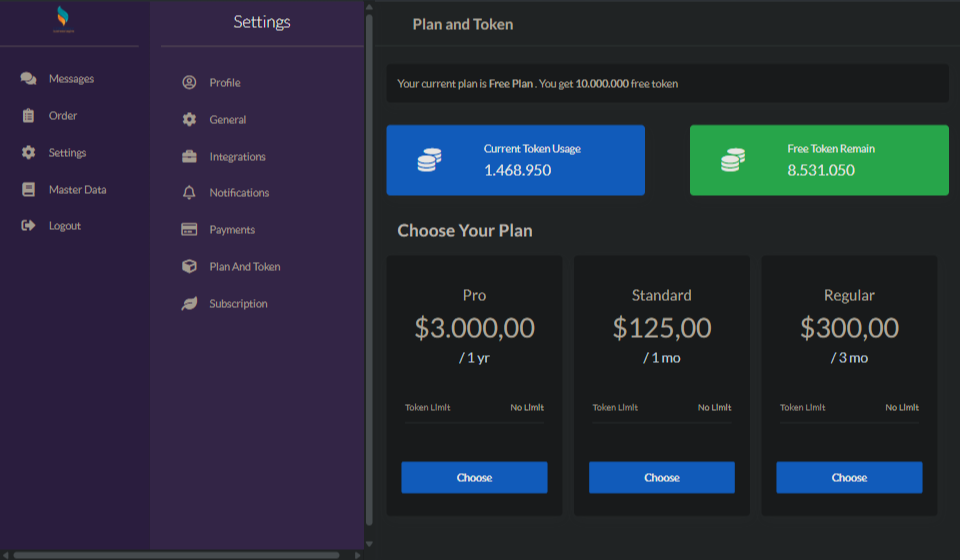960x560 pixels.
Task: Click the Notifications bell icon
Action: 189,193
